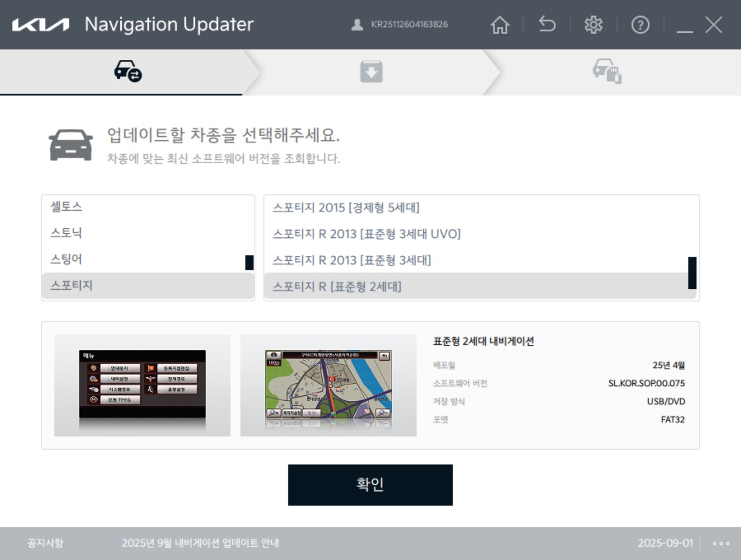Click the 25년 4월 release date value
The width and height of the screenshot is (741, 560).
669,365
